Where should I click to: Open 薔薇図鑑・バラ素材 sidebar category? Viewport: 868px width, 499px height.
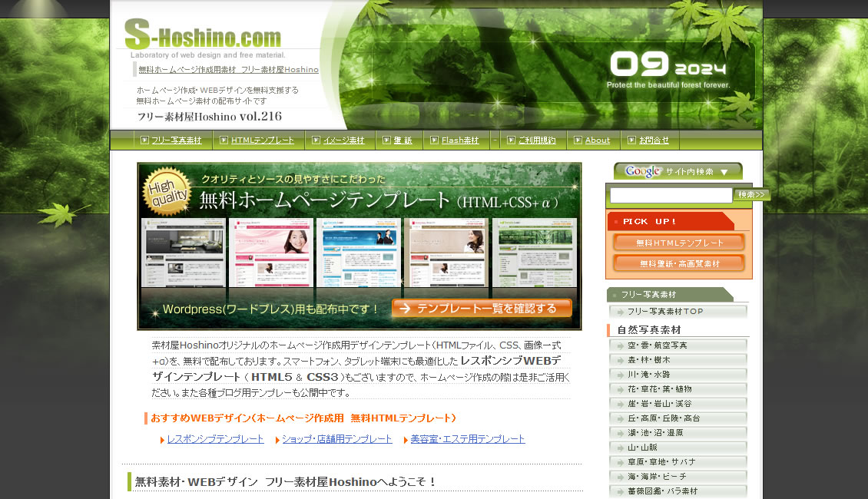click(678, 491)
